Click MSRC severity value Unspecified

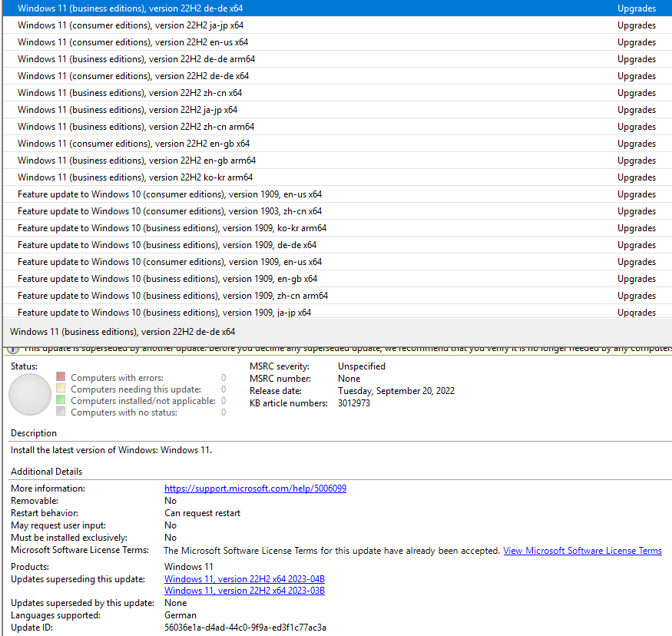[x=362, y=366]
